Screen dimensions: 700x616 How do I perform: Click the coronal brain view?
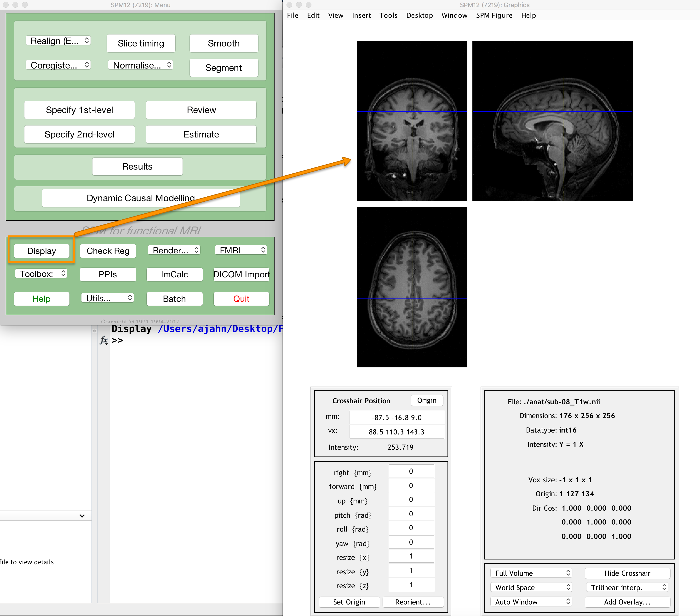click(412, 121)
